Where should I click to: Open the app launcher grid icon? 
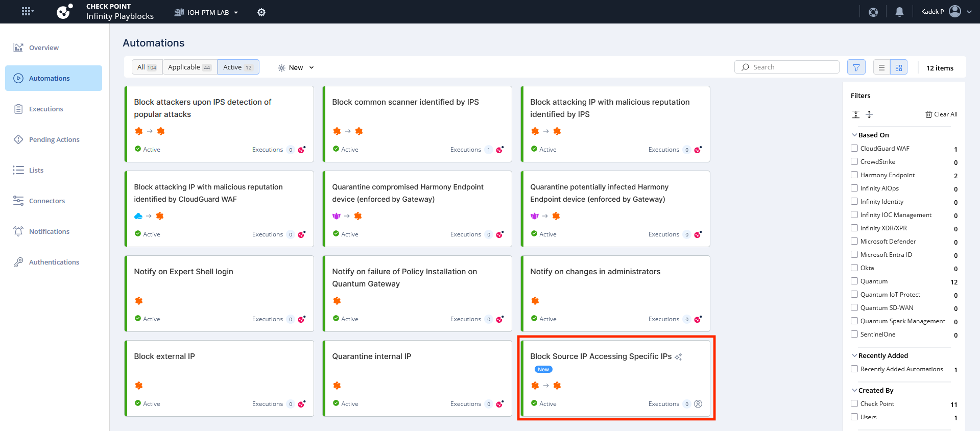27,11
